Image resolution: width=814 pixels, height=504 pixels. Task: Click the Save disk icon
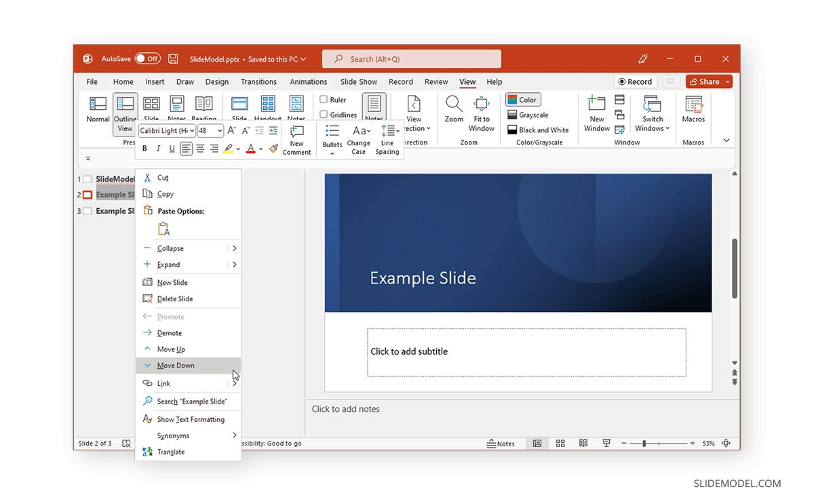click(173, 59)
